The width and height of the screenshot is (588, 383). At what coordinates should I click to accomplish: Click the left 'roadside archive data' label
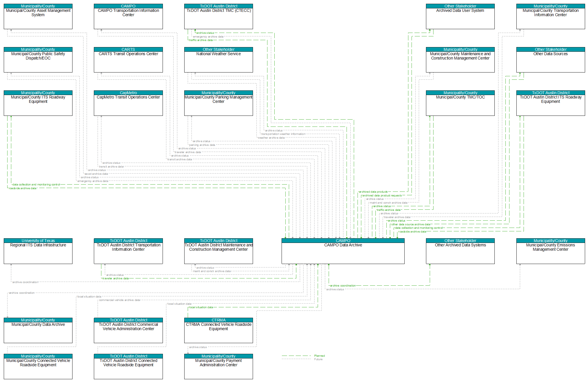point(23,188)
